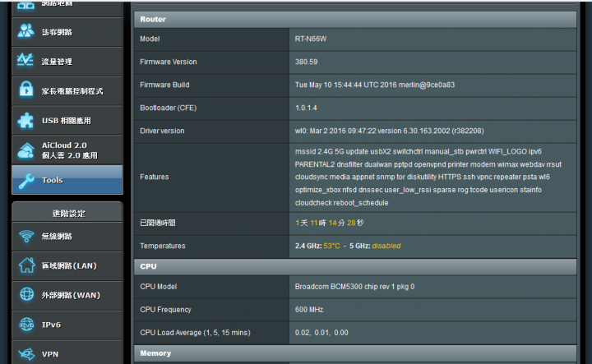Click the 進階設定 advanced settings header
Image resolution: width=592 pixels, height=364 pixels.
click(67, 212)
